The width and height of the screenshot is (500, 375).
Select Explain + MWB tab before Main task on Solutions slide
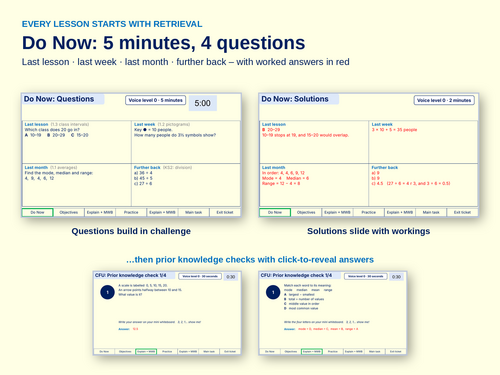point(400,212)
